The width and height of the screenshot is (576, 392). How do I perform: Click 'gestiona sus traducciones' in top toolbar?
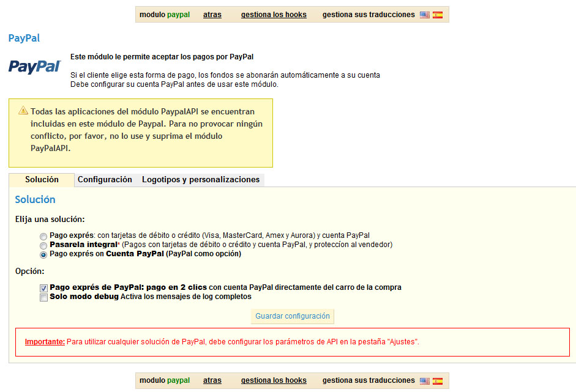[x=368, y=15]
